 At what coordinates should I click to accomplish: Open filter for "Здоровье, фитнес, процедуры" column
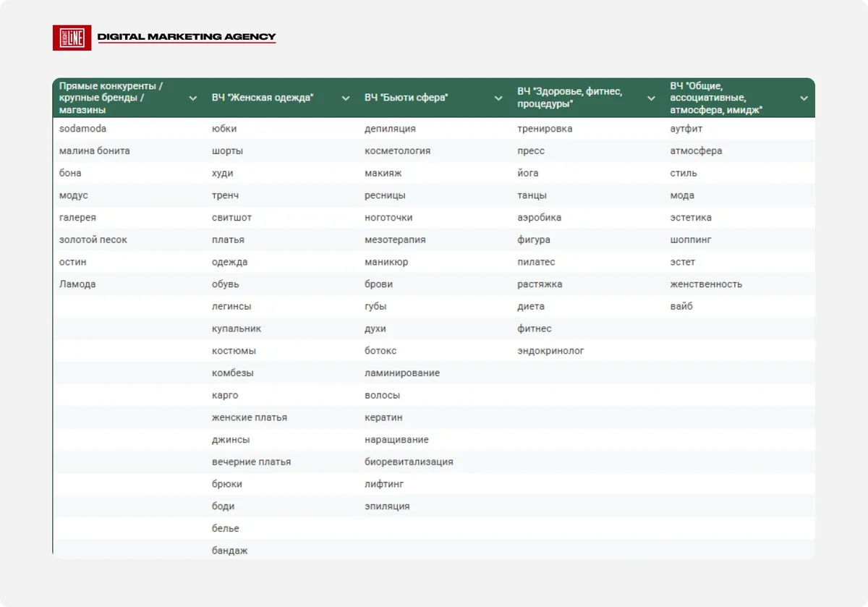point(651,98)
